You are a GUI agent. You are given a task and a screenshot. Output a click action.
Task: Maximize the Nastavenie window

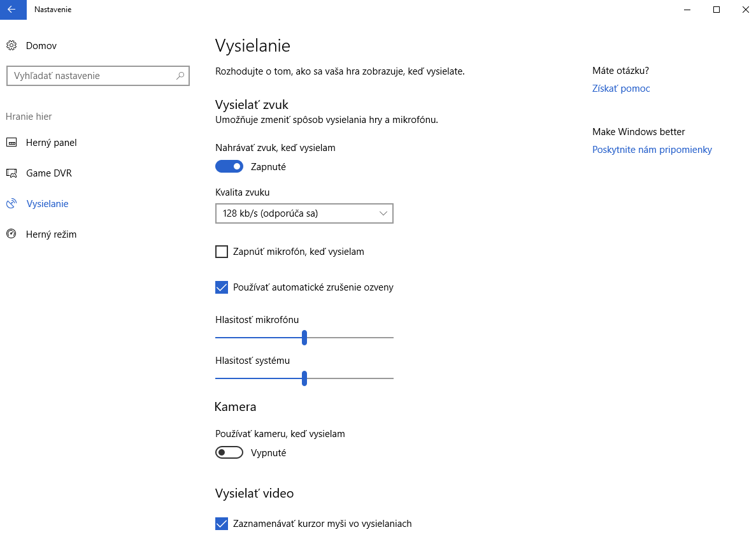click(717, 10)
